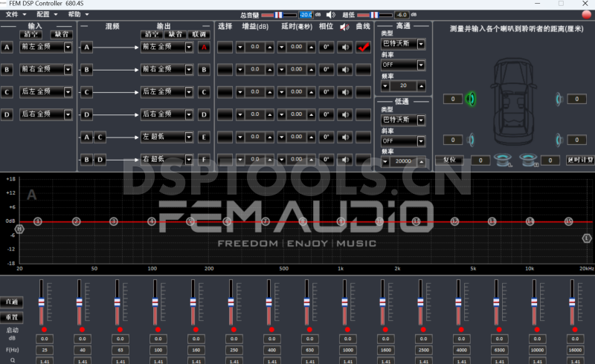Screen dimensions: 595x364
Task: Click the 重置 EQ reset button
Action: point(12,317)
